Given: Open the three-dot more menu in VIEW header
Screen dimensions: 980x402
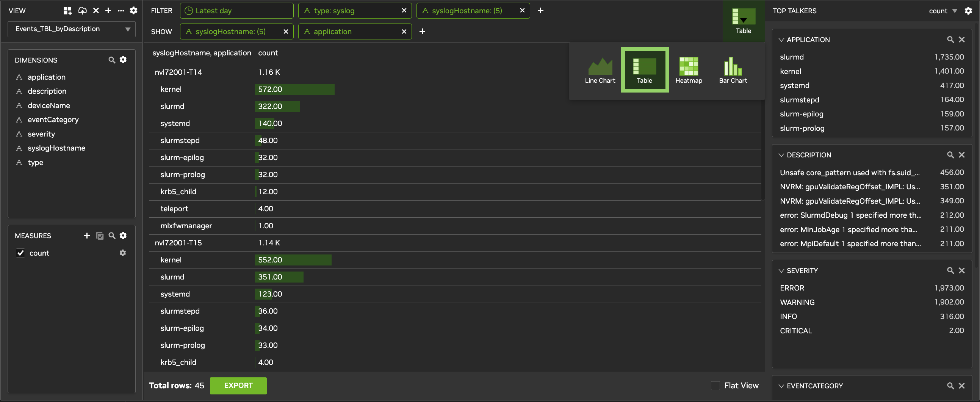Looking at the screenshot, I should pyautogui.click(x=121, y=11).
